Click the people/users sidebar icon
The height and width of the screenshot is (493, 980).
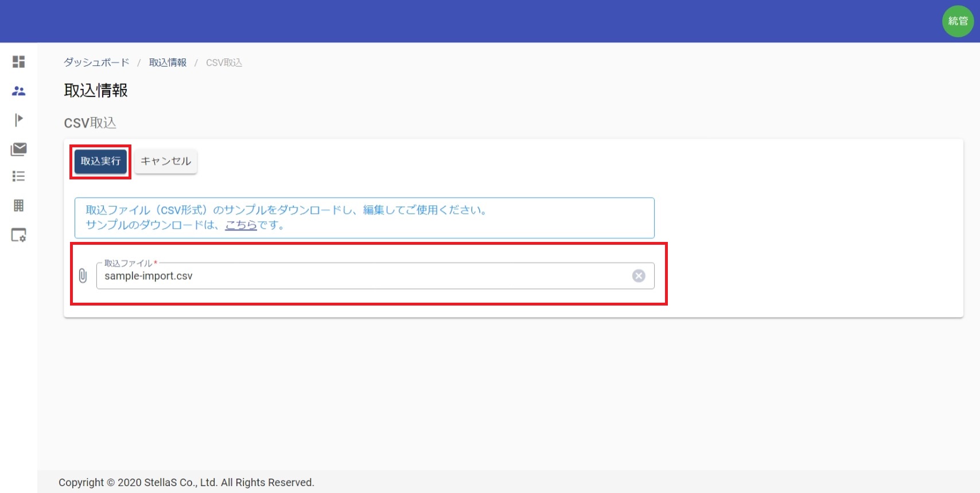point(18,91)
